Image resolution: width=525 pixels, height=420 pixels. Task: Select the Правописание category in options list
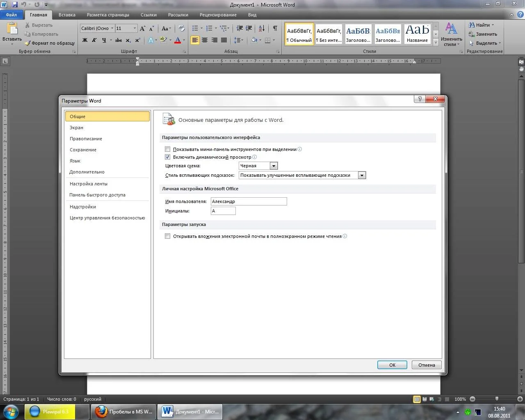(x=86, y=139)
